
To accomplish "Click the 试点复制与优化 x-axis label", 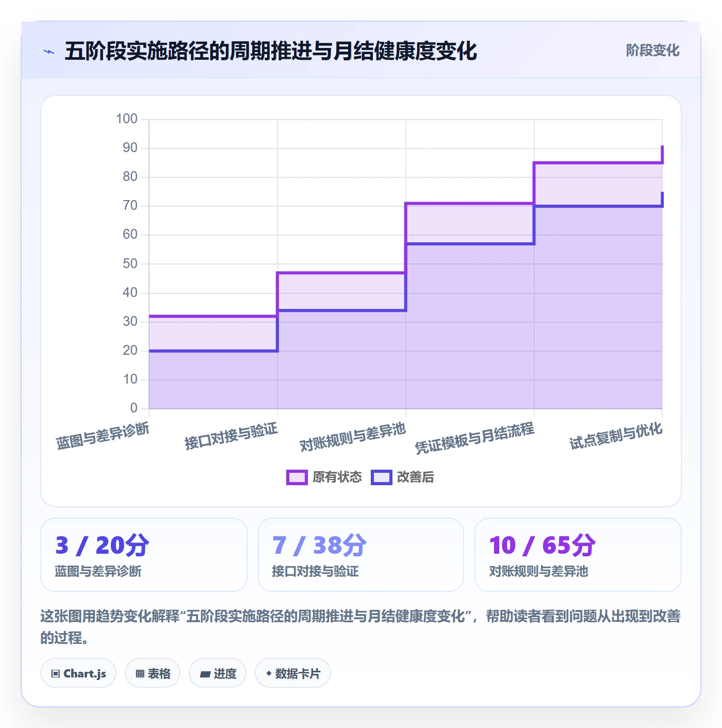I will (x=616, y=436).
